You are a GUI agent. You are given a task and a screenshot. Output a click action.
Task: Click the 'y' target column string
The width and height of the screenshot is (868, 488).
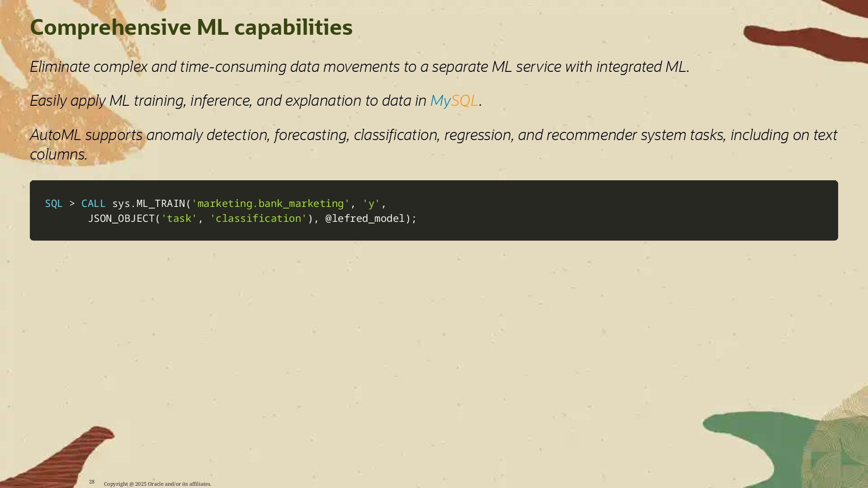pyautogui.click(x=371, y=204)
